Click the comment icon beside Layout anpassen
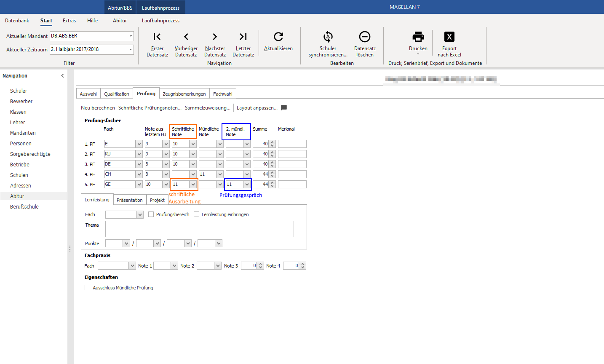604x364 pixels. (x=284, y=107)
